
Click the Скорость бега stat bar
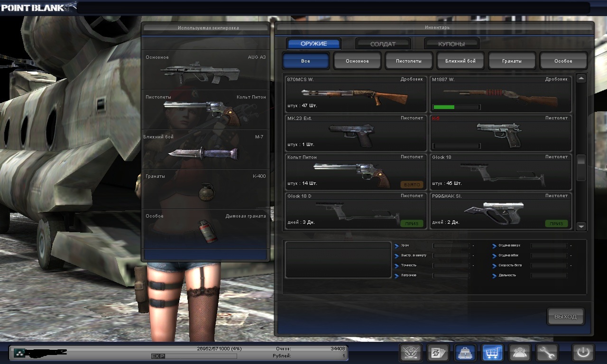pyautogui.click(x=549, y=265)
